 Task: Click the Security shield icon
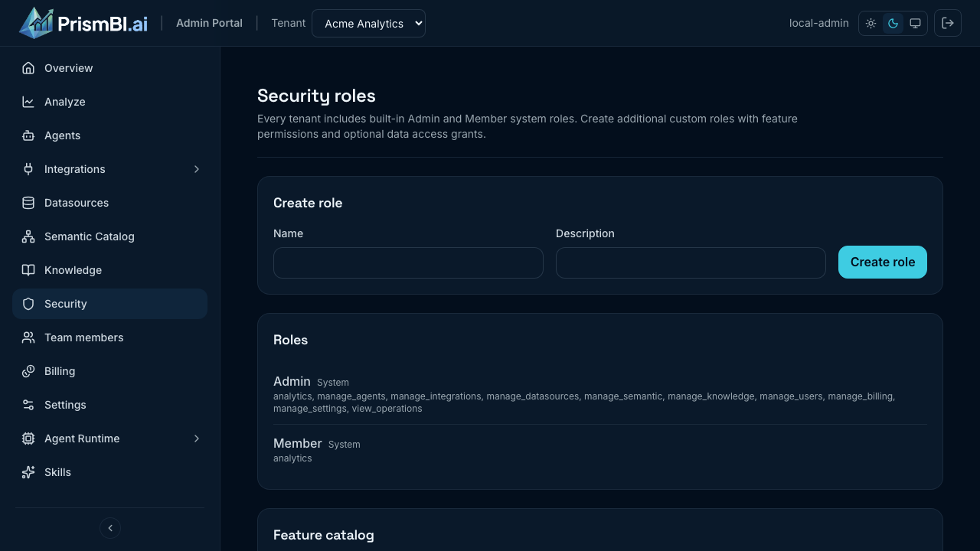point(28,304)
